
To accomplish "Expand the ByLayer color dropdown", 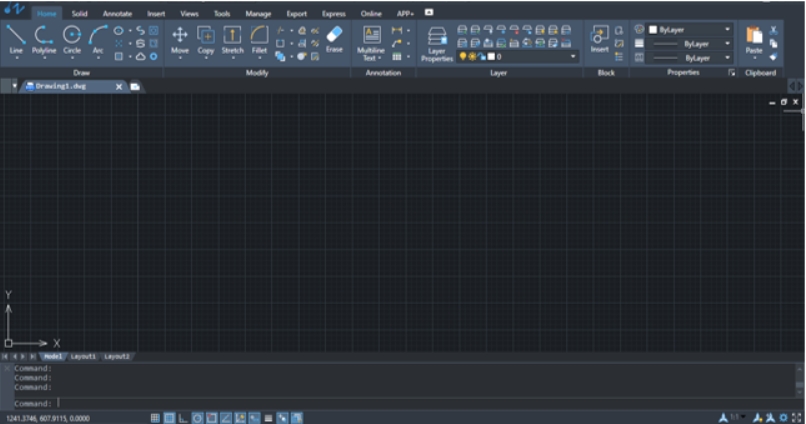I will [x=689, y=30].
